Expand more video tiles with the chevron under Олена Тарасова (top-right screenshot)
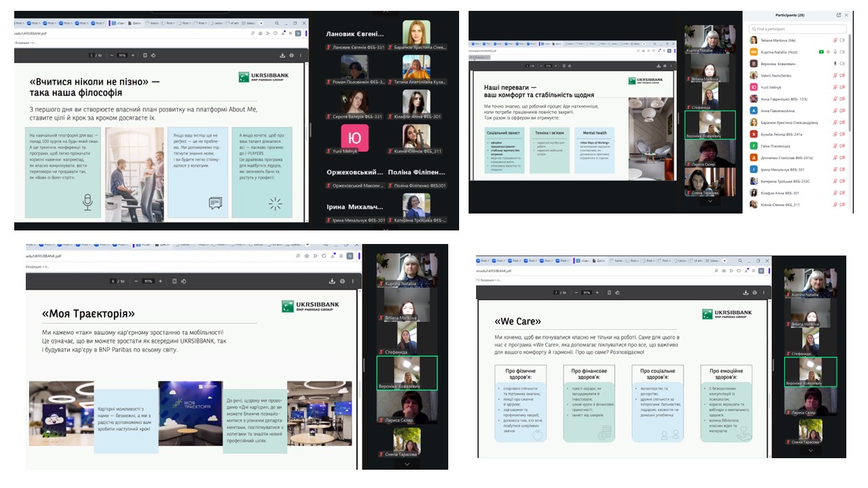The width and height of the screenshot is (868, 488). coord(710,201)
